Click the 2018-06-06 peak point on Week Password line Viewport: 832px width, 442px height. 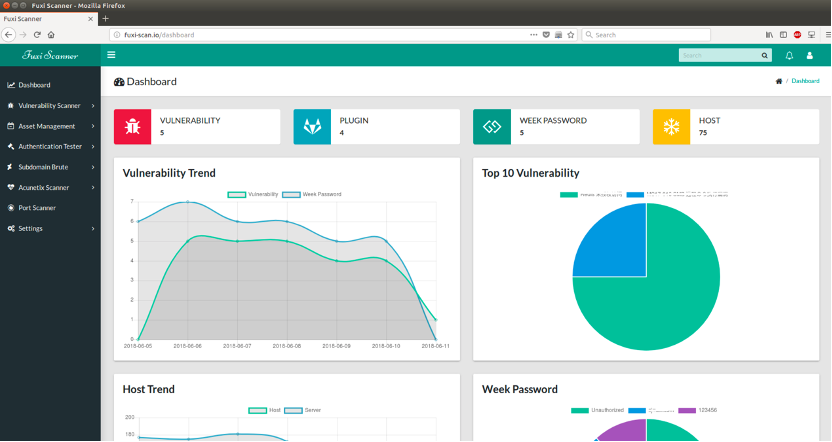[x=187, y=202]
